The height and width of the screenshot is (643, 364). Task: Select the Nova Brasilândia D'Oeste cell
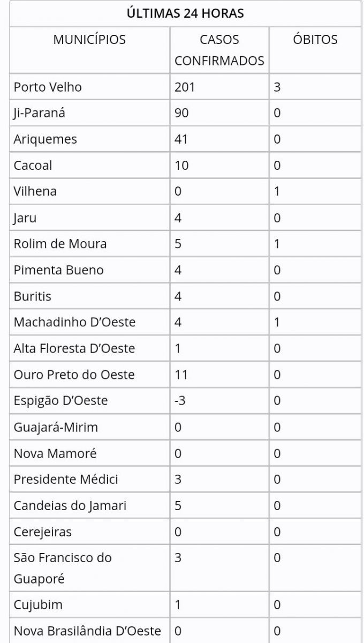pyautogui.click(x=87, y=631)
